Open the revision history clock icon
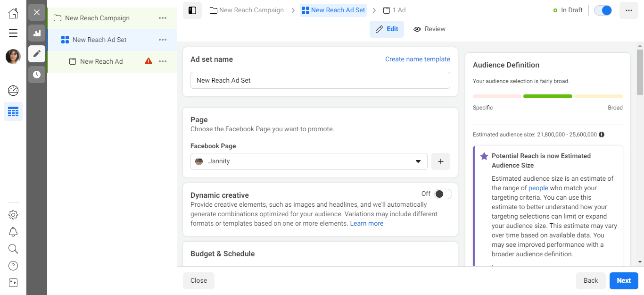Viewport: 644px width, 295px height. [x=36, y=74]
